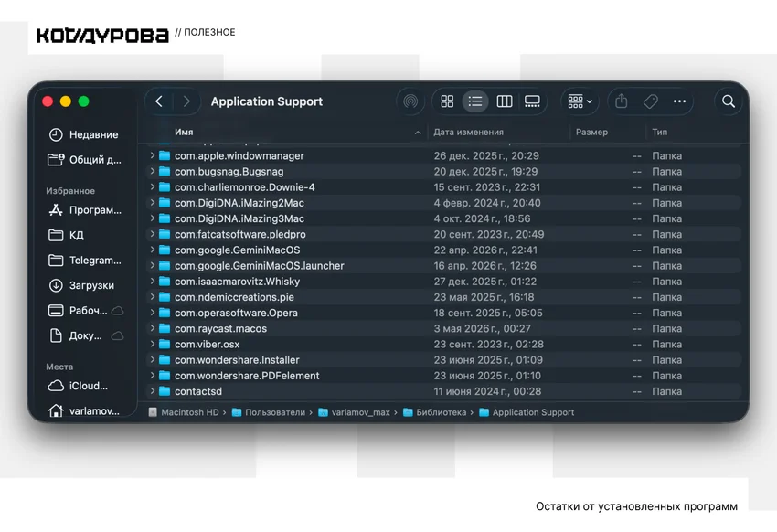Switch to list view
This screenshot has width=777, height=532.
click(475, 101)
